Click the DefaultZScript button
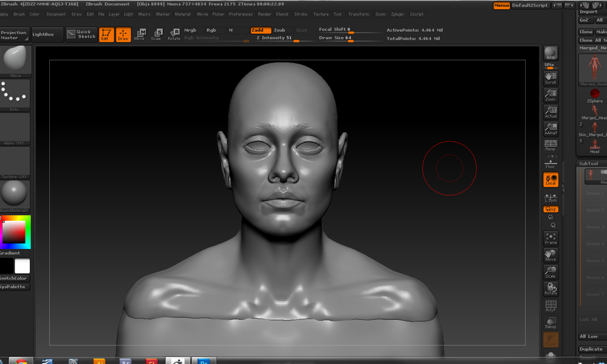The image size is (607, 364). pos(530,5)
